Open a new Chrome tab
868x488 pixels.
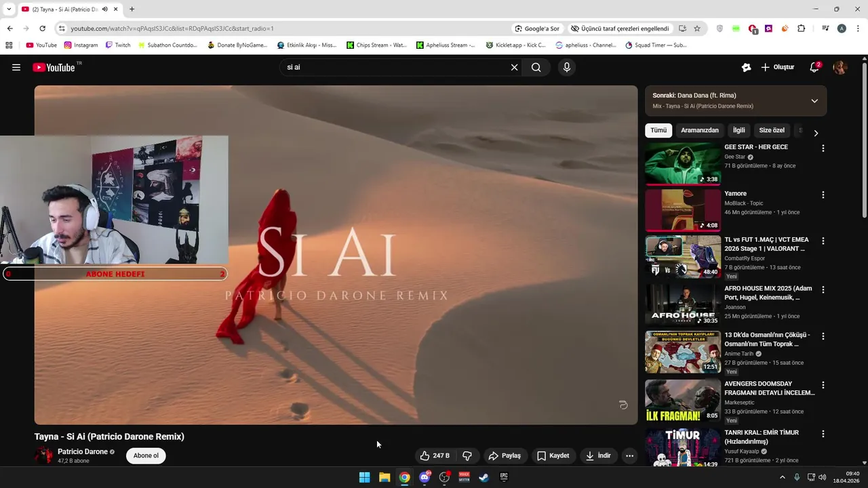(x=132, y=9)
